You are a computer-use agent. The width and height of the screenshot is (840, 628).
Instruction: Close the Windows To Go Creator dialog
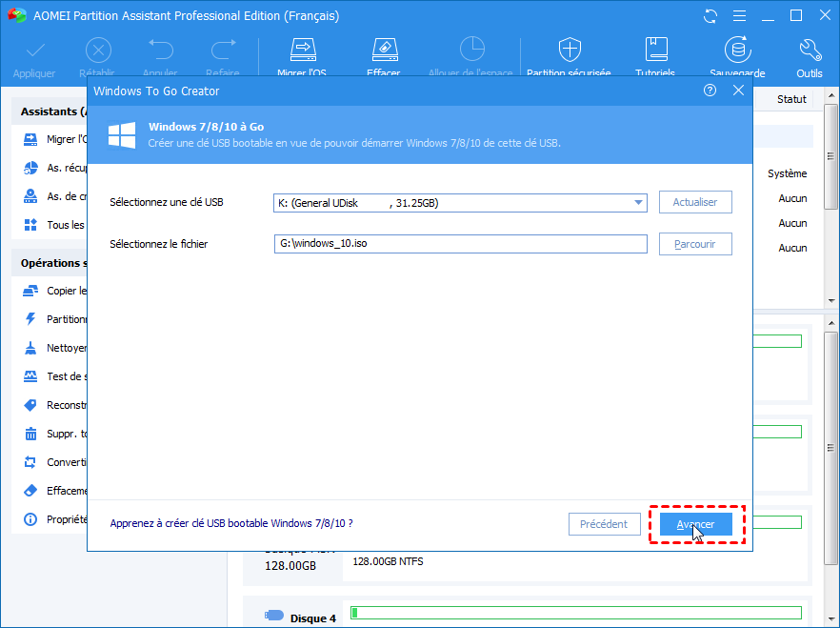coord(738,90)
